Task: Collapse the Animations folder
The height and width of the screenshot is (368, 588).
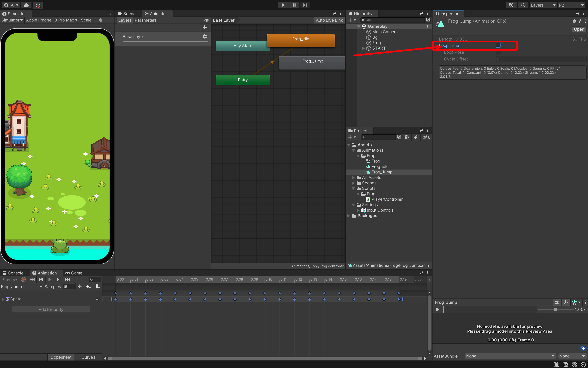Action: pyautogui.click(x=353, y=150)
